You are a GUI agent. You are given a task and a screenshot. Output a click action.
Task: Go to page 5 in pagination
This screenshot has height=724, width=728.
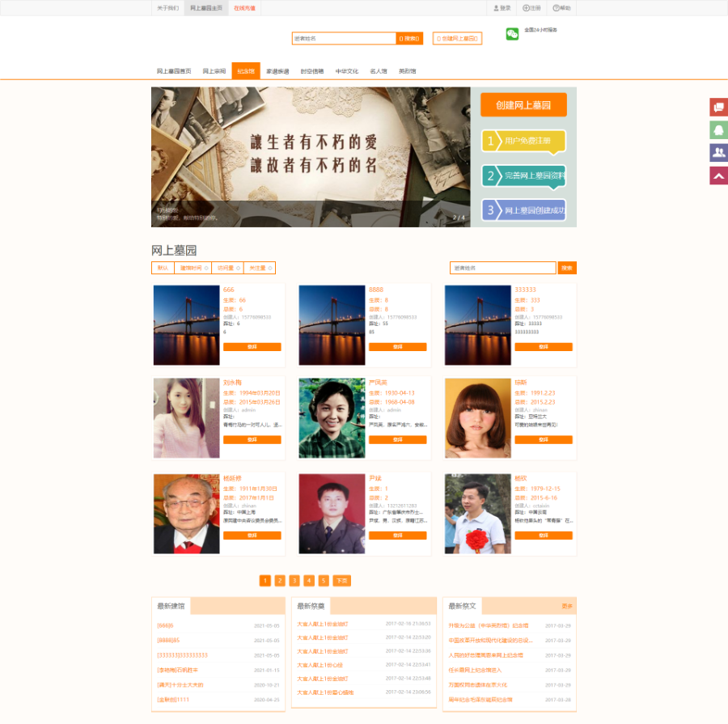[324, 581]
